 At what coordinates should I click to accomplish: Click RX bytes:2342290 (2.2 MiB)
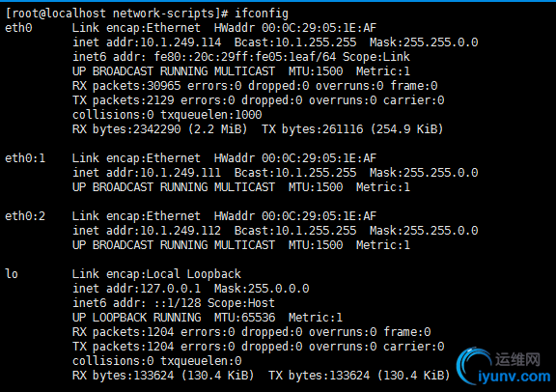tap(159, 129)
